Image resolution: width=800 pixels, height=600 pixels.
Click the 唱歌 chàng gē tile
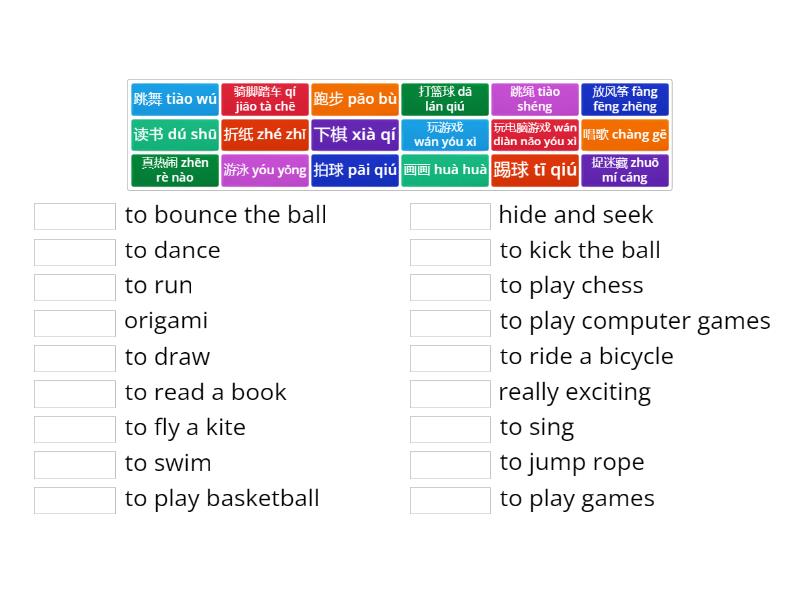coord(625,135)
